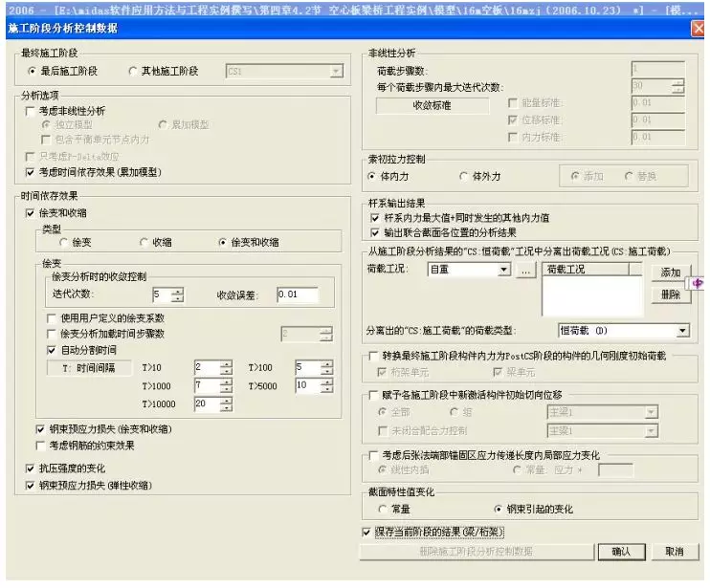710x588 pixels.
Task: Click the 收敛误差 input field
Action: pyautogui.click(x=297, y=294)
